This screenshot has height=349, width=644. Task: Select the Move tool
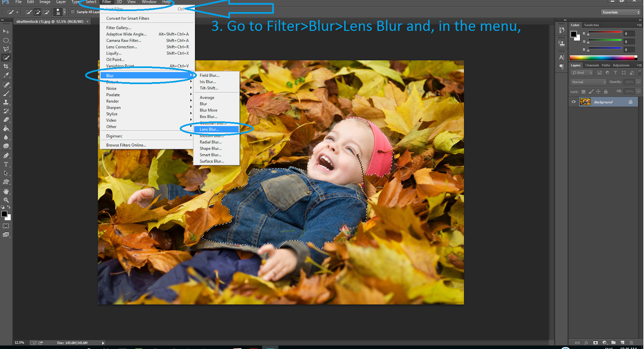pyautogui.click(x=6, y=31)
